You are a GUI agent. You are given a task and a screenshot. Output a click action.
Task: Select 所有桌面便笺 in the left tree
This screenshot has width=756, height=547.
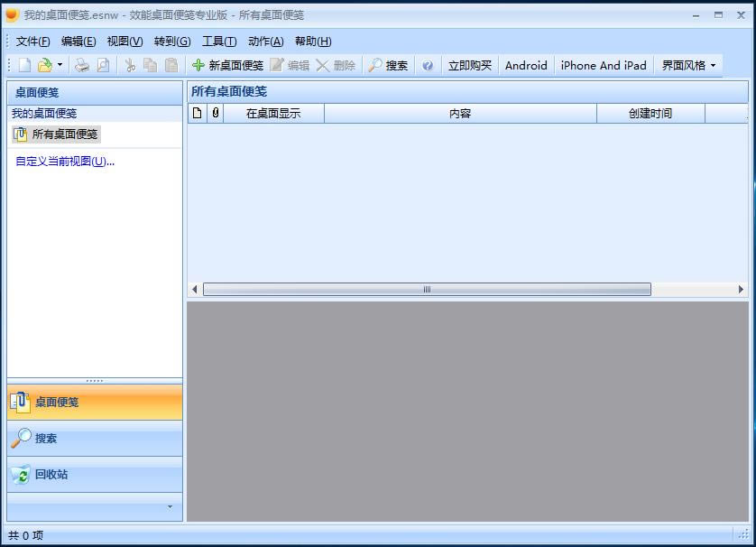point(57,134)
